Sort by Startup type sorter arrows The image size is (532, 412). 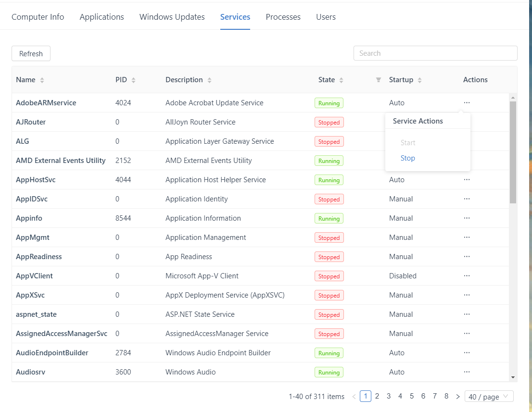pos(419,80)
